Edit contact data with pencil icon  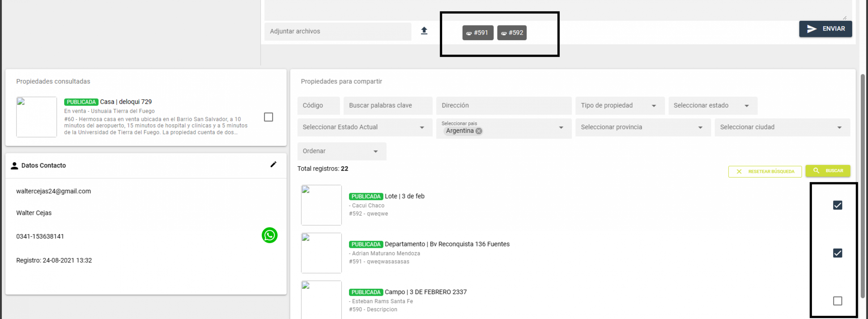(273, 165)
